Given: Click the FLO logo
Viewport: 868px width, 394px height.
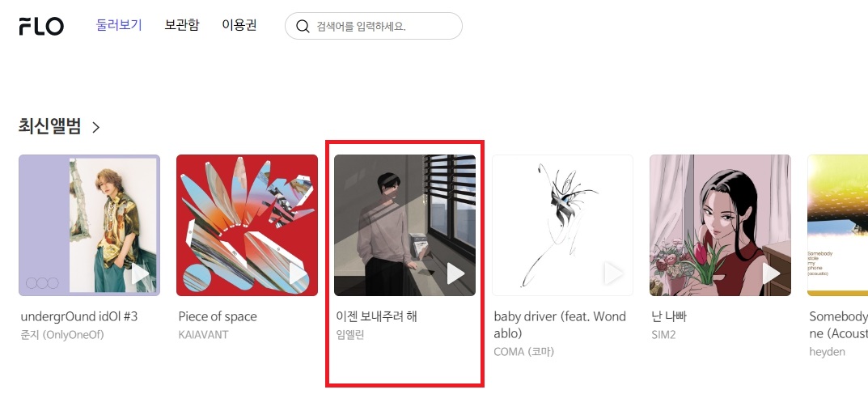Looking at the screenshot, I should tap(41, 26).
